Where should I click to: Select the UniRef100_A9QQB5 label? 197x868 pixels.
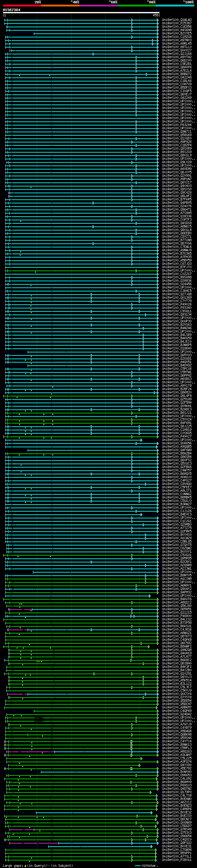click(177, 446)
